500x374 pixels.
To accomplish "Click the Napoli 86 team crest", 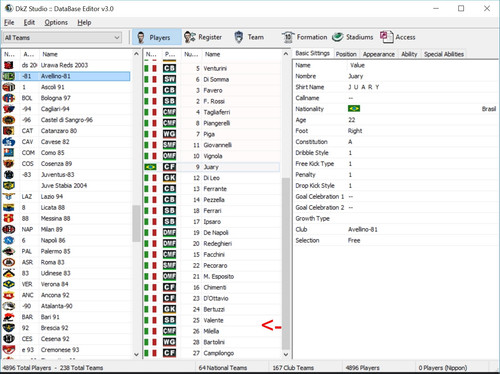I will [x=9, y=240].
